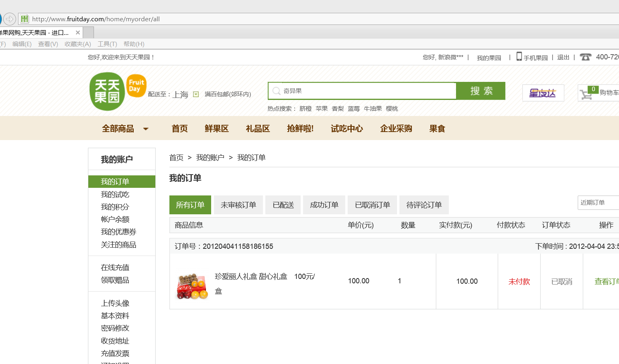The image size is (619, 364).
Task: Click the site favicon in address bar
Action: coord(24,19)
